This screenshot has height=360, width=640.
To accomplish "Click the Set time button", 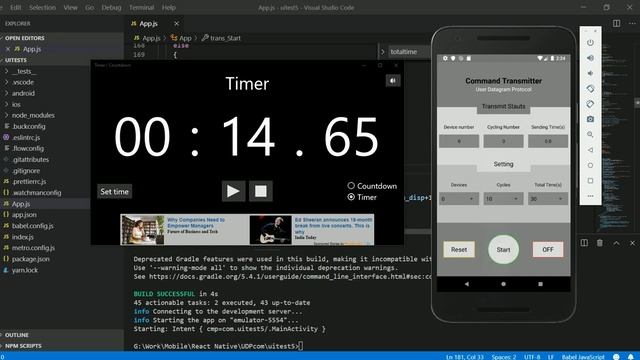I will [x=114, y=191].
